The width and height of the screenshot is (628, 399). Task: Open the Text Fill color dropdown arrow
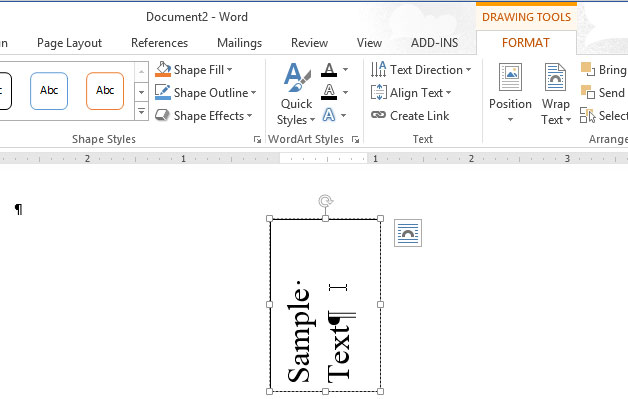click(345, 70)
